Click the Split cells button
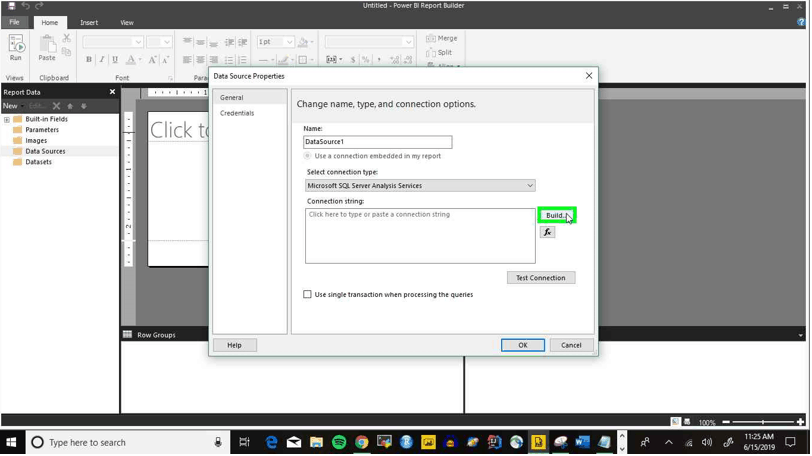The image size is (812, 456). (x=439, y=52)
